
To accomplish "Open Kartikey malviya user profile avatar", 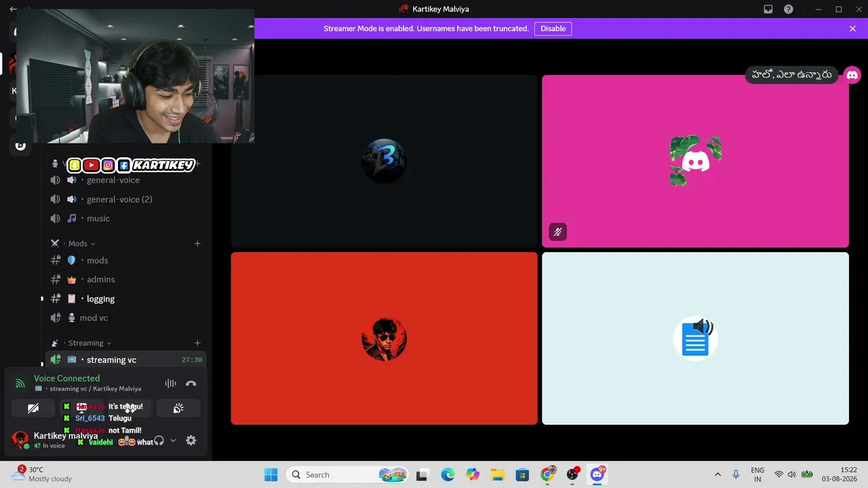I will (x=20, y=439).
